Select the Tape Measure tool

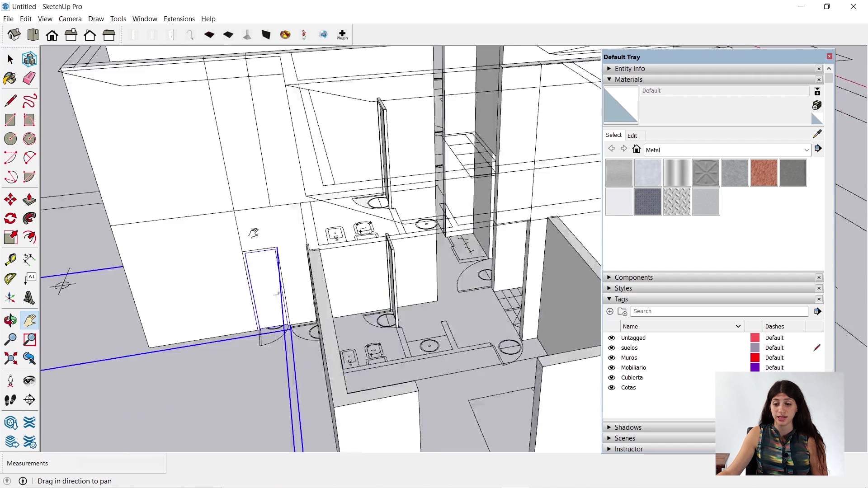coord(10,259)
